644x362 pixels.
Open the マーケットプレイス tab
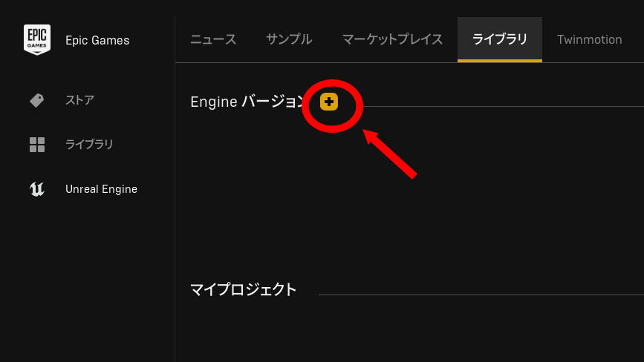pos(392,40)
